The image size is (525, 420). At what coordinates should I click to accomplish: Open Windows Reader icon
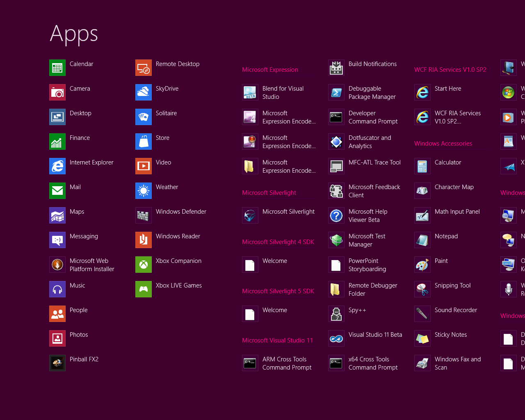point(144,240)
